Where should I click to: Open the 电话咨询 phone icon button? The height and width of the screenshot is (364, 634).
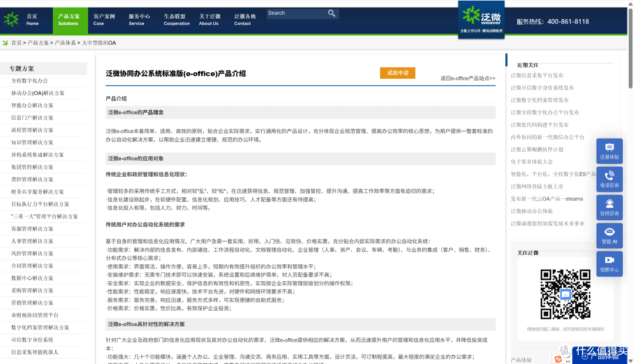coord(609,179)
